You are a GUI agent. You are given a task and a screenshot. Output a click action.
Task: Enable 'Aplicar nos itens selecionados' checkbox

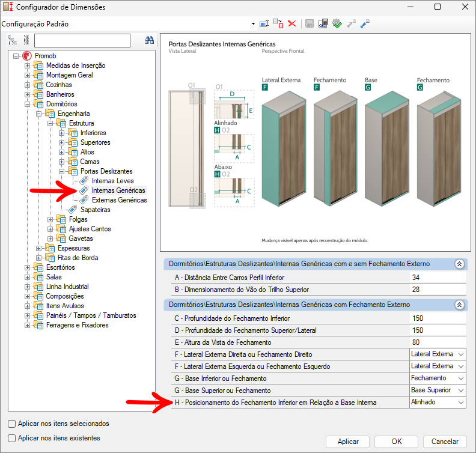pyautogui.click(x=12, y=424)
